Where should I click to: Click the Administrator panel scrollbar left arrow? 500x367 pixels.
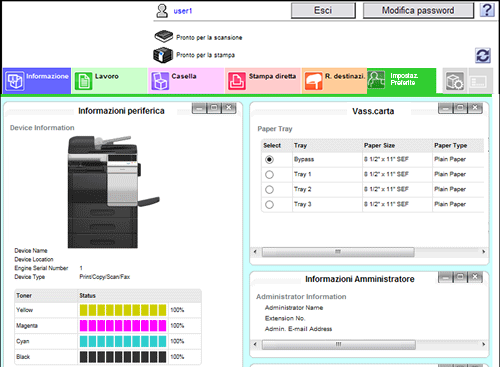(x=255, y=344)
